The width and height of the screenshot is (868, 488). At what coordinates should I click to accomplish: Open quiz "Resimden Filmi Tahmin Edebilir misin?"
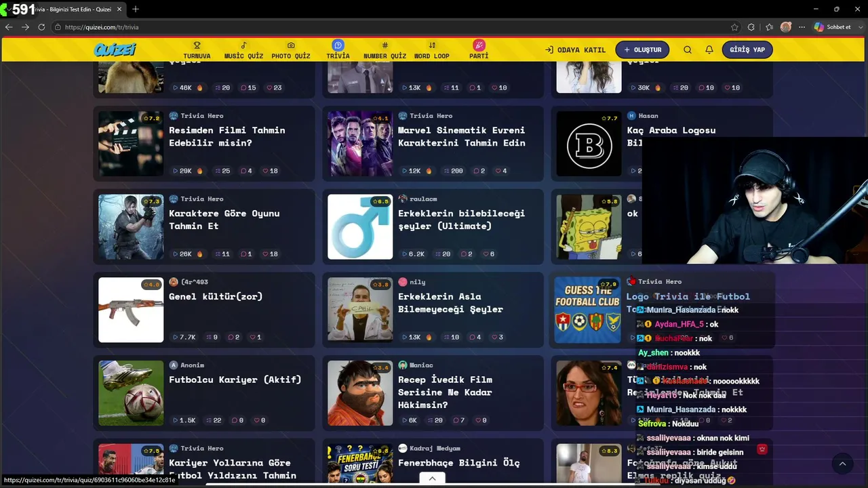pos(226,136)
